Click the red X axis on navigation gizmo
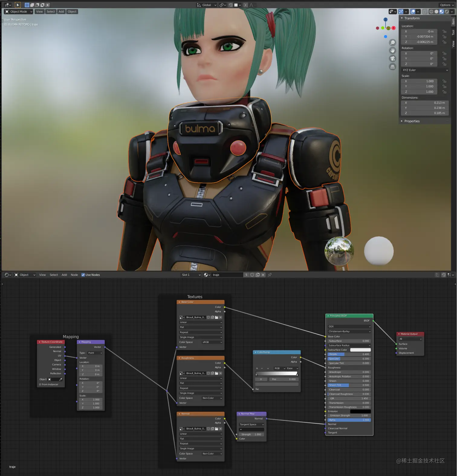The width and height of the screenshot is (457, 476). (x=394, y=28)
